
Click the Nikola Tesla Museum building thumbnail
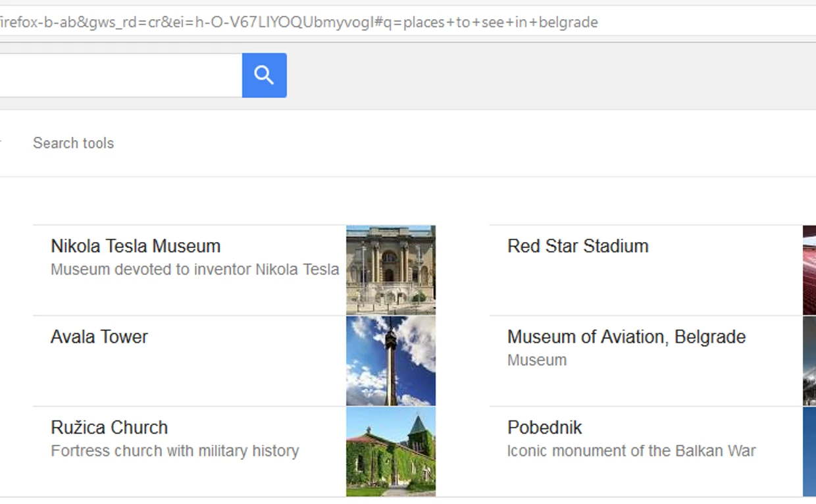tap(391, 270)
